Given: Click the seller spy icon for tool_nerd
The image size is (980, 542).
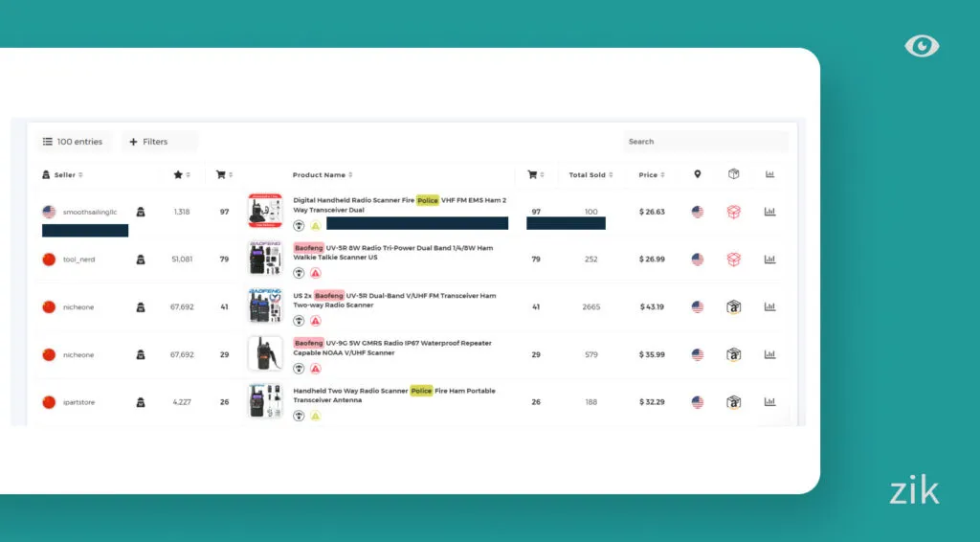Looking at the screenshot, I should tap(141, 260).
